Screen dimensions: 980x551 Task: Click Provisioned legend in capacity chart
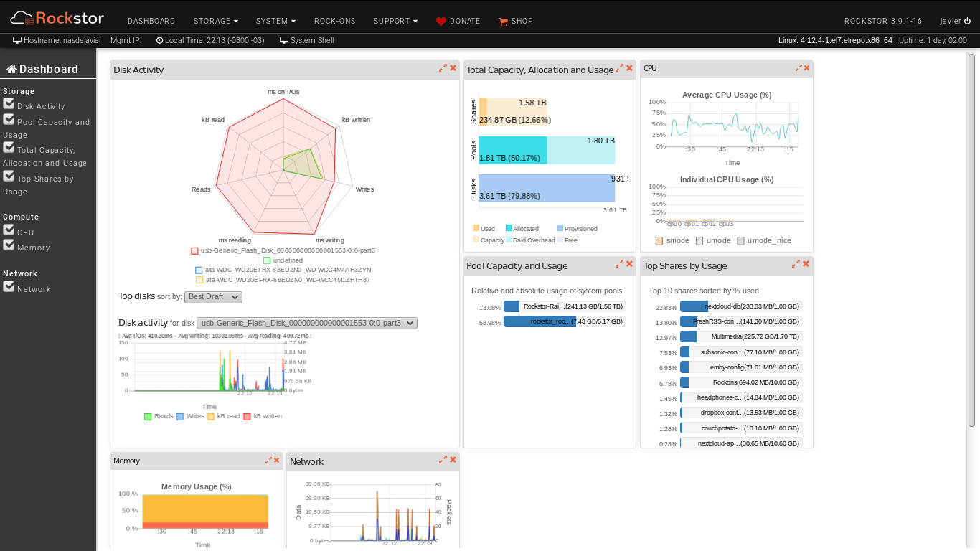[x=577, y=229]
